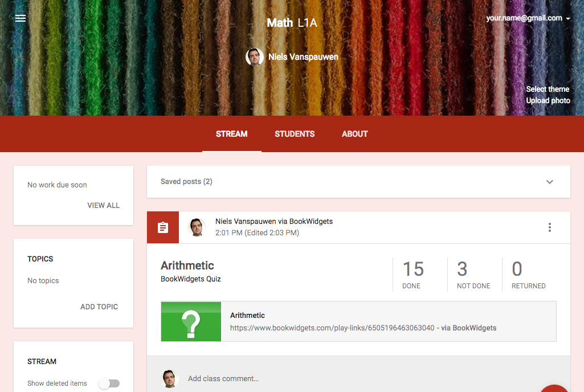Click VIEW ALL under upcoming work
The width and height of the screenshot is (584, 392).
[103, 205]
